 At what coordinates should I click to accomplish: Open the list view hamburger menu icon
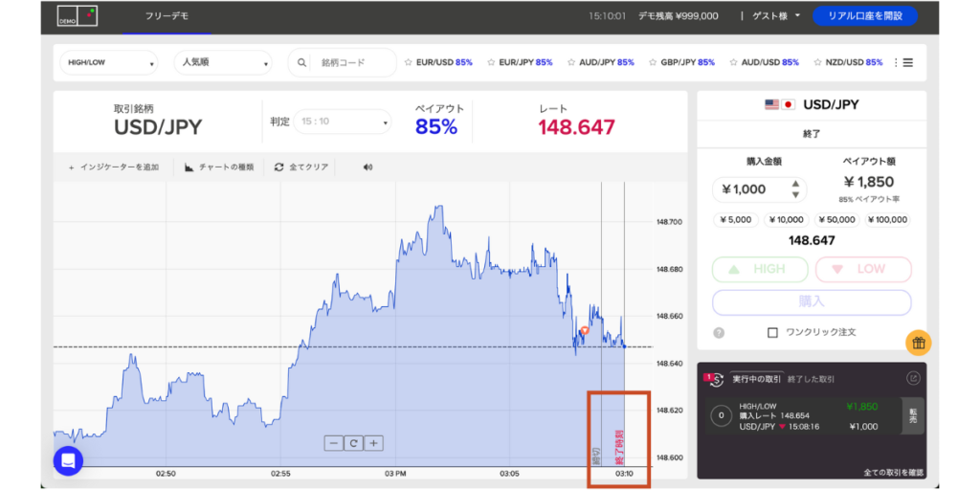coord(907,62)
